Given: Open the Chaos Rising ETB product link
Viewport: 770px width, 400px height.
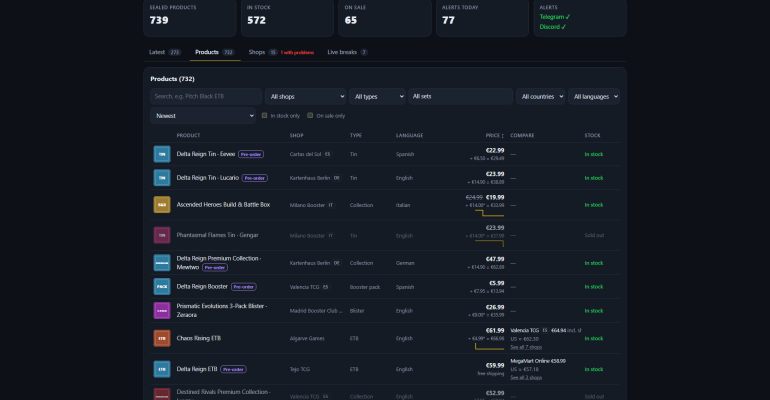Looking at the screenshot, I should click(x=198, y=338).
